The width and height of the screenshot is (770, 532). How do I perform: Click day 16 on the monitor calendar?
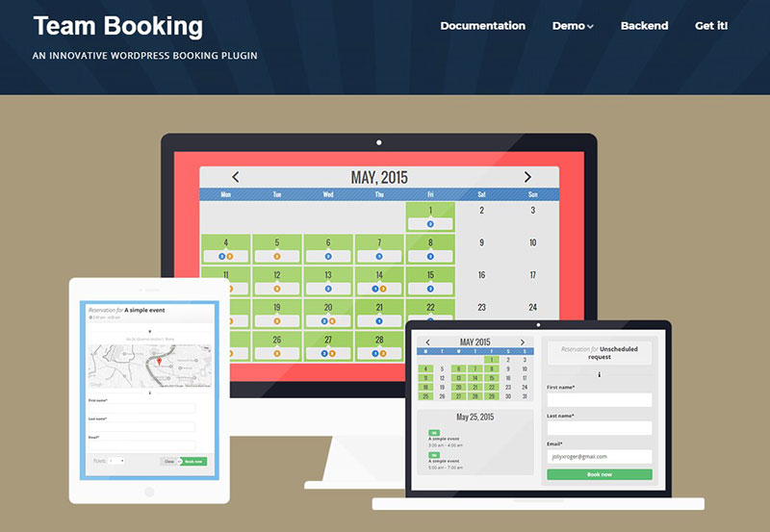click(482, 275)
